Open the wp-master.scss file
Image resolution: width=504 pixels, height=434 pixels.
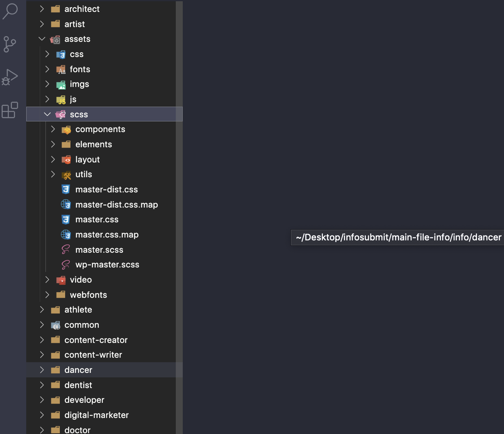(x=107, y=265)
